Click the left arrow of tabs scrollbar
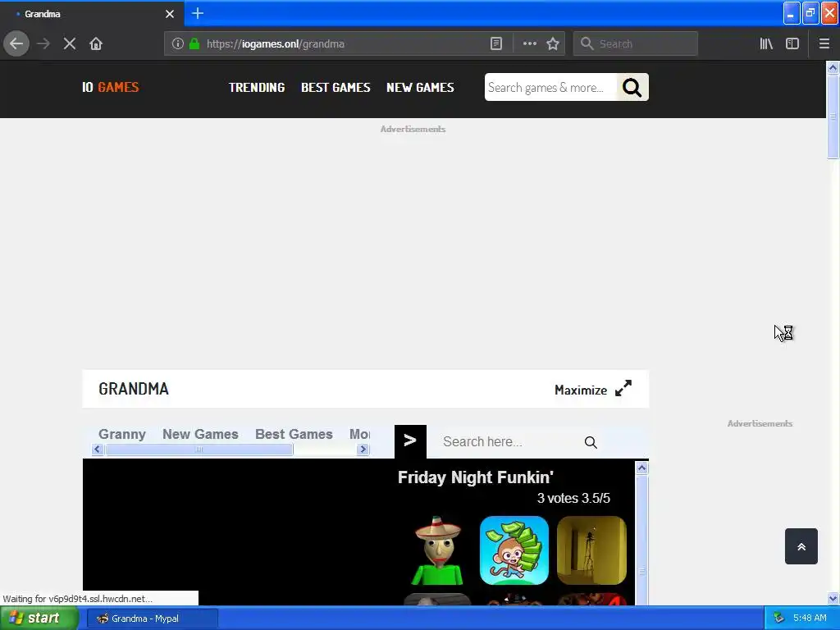This screenshot has height=630, width=840. pyautogui.click(x=97, y=450)
